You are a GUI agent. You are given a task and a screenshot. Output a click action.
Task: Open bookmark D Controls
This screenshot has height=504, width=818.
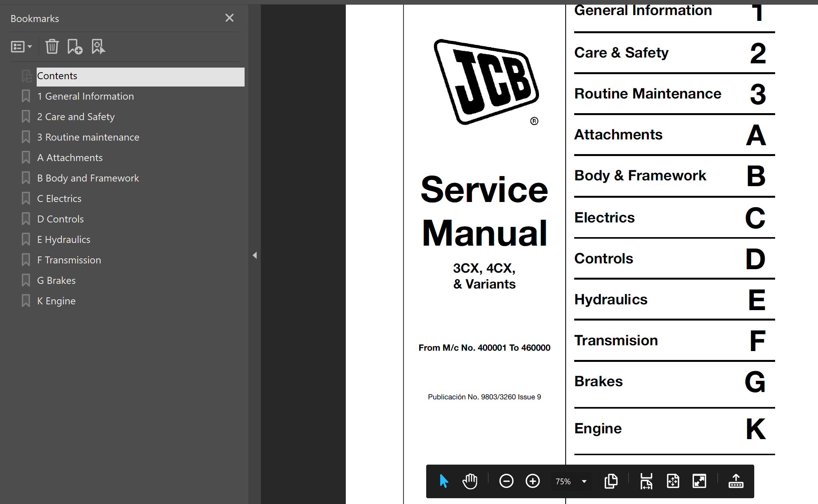tap(60, 219)
